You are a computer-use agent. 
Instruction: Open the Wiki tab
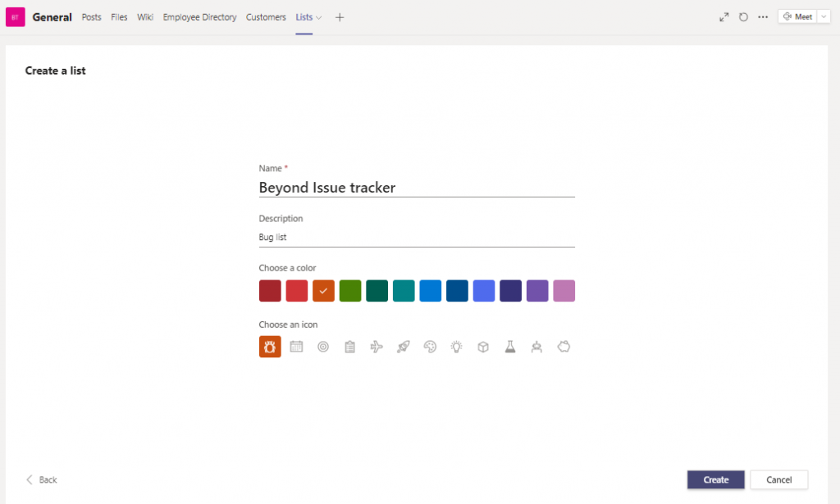pos(145,17)
